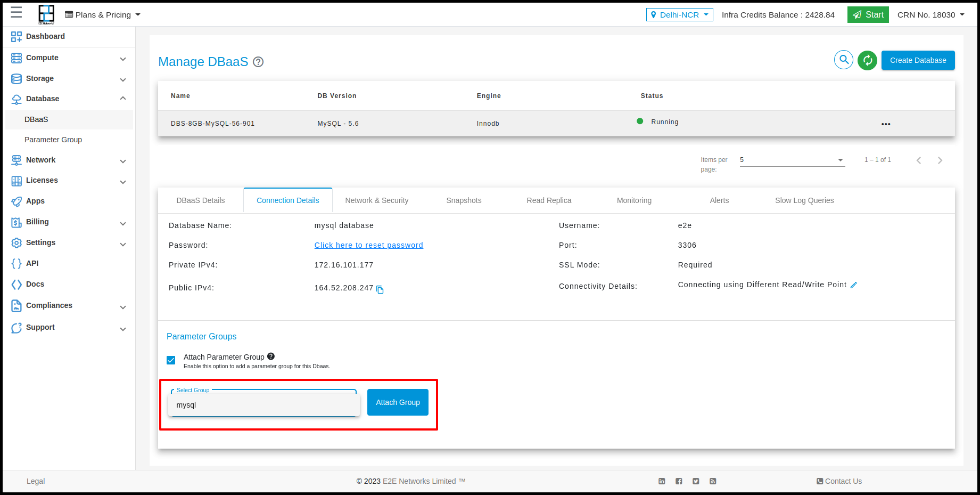Open LinkedIn footer icon
Image resolution: width=980 pixels, height=495 pixels.
pyautogui.click(x=662, y=481)
